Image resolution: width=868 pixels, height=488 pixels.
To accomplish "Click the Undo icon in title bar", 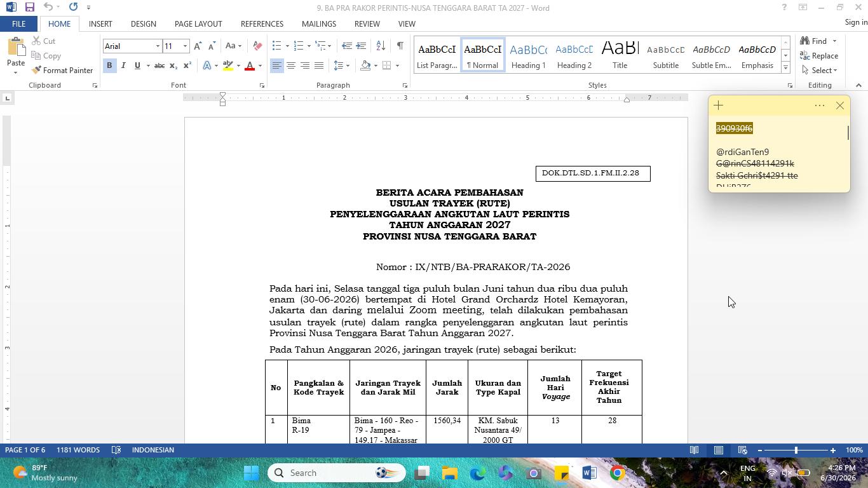I will tap(48, 7).
